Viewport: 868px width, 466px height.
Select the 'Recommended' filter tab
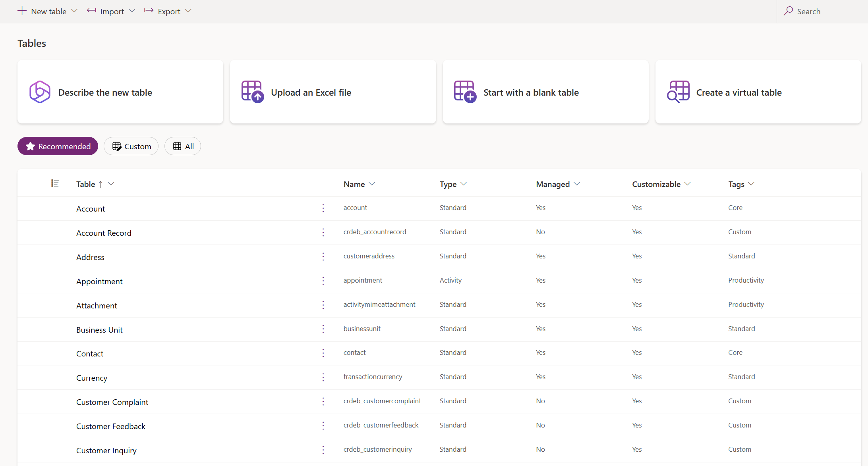coord(58,146)
